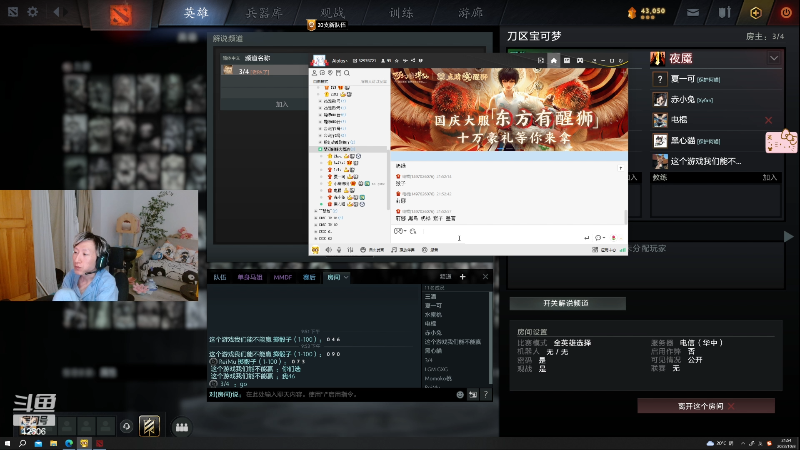The height and width of the screenshot is (450, 800).
Task: Select Momoko in chat member list
Action: pos(438,379)
